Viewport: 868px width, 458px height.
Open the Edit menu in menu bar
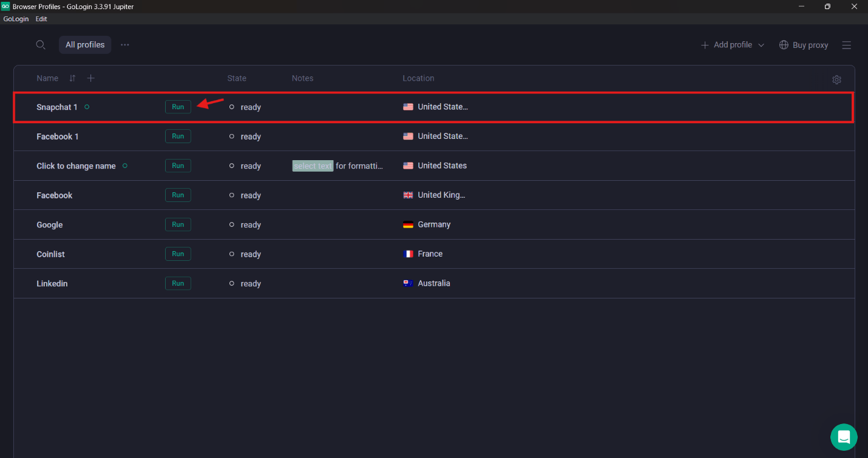point(41,19)
